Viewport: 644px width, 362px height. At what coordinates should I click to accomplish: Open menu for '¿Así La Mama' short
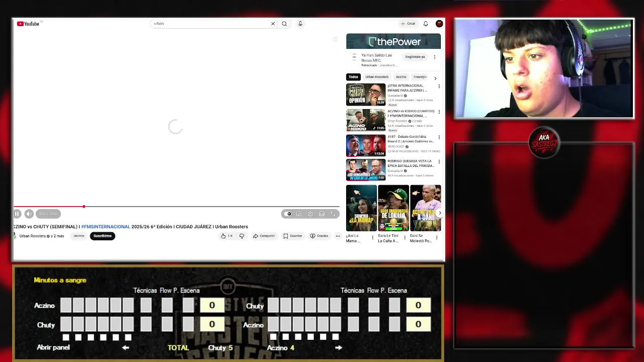click(373, 237)
